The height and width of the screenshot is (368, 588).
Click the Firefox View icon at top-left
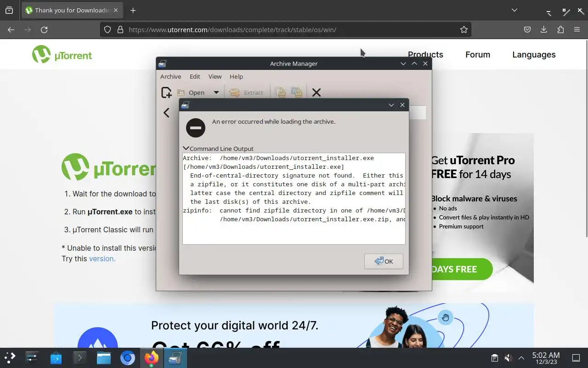(x=9, y=10)
